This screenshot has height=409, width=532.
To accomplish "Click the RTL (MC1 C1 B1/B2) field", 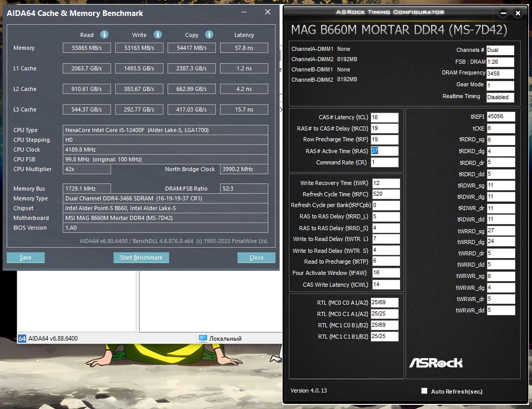I will point(384,337).
